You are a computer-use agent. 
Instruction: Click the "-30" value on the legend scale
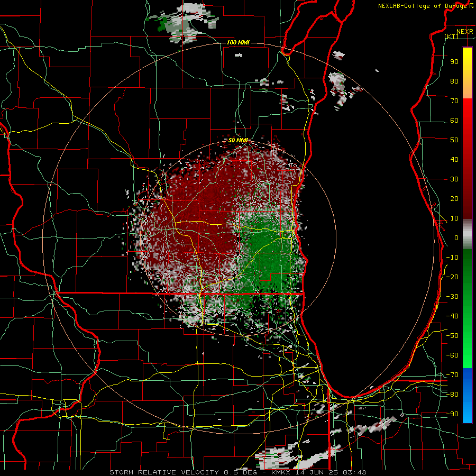coord(452,297)
